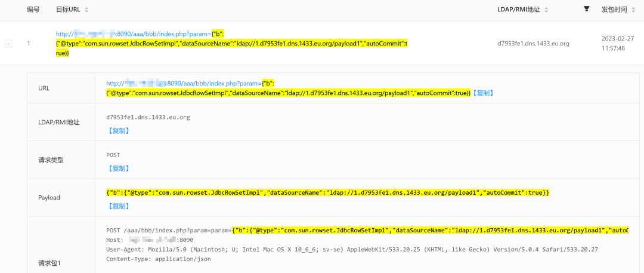Copy the LDAP/RMI地址 value via 复制

(118, 131)
